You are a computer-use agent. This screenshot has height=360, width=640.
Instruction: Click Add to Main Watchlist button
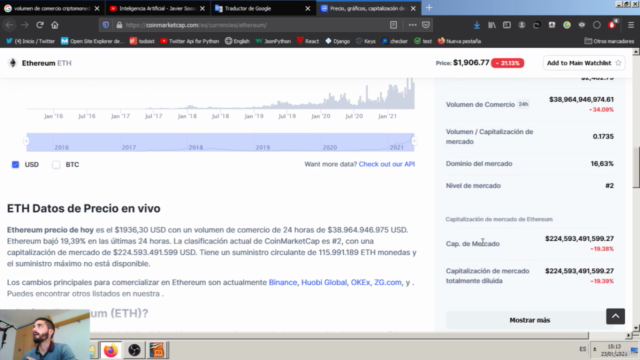point(584,63)
